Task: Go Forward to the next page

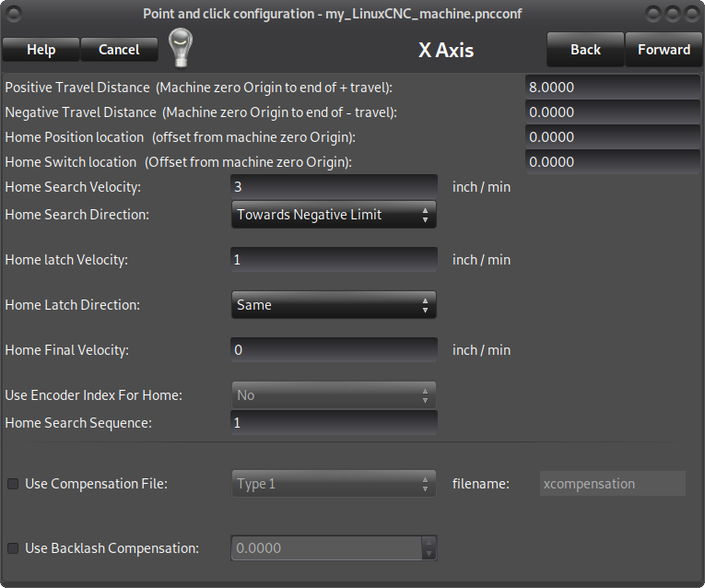Action: point(664,50)
